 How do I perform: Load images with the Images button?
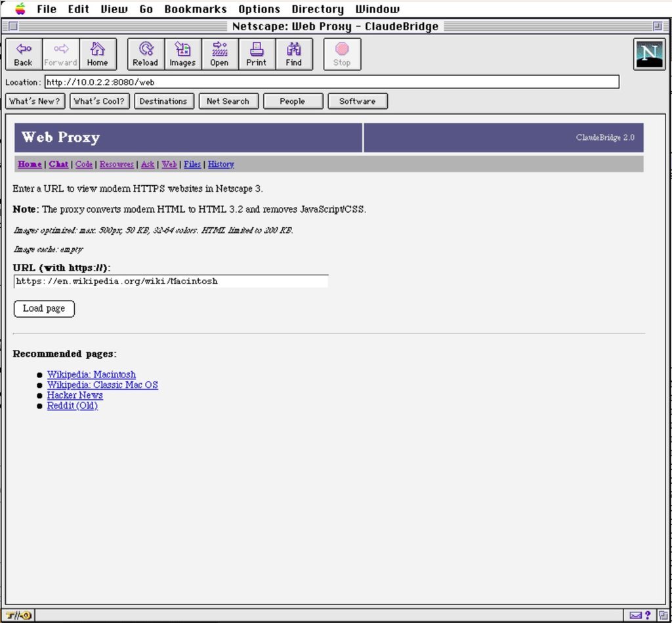[x=182, y=54]
